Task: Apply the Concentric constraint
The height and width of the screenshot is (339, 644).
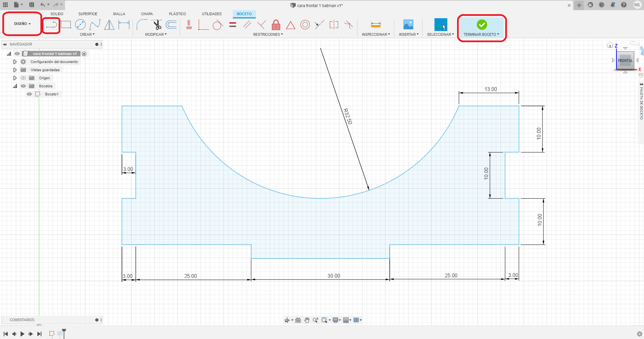Action: point(305,25)
